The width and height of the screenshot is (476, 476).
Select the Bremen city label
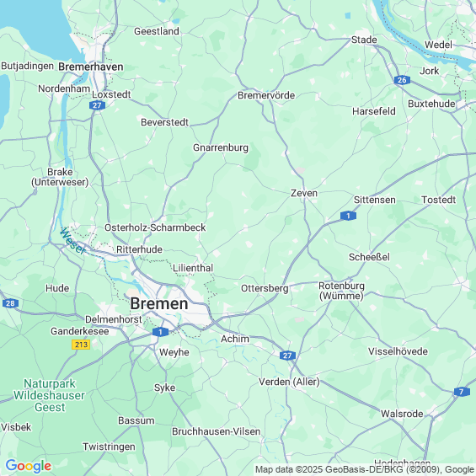click(159, 303)
